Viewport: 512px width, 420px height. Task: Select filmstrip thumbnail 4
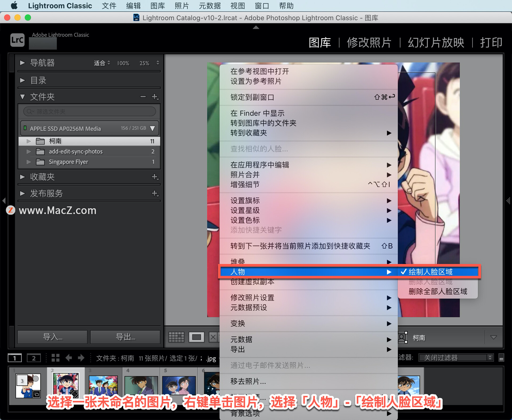point(141,385)
